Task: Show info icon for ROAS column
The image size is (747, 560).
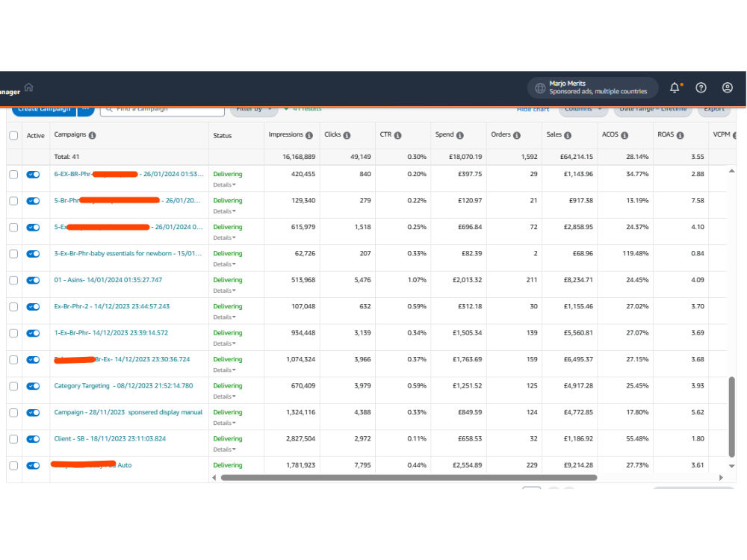Action: coord(681,135)
